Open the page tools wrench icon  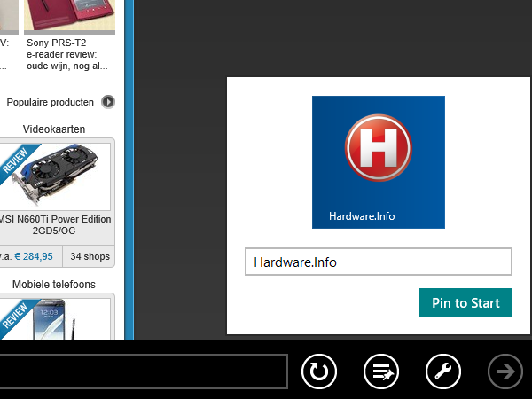443,372
